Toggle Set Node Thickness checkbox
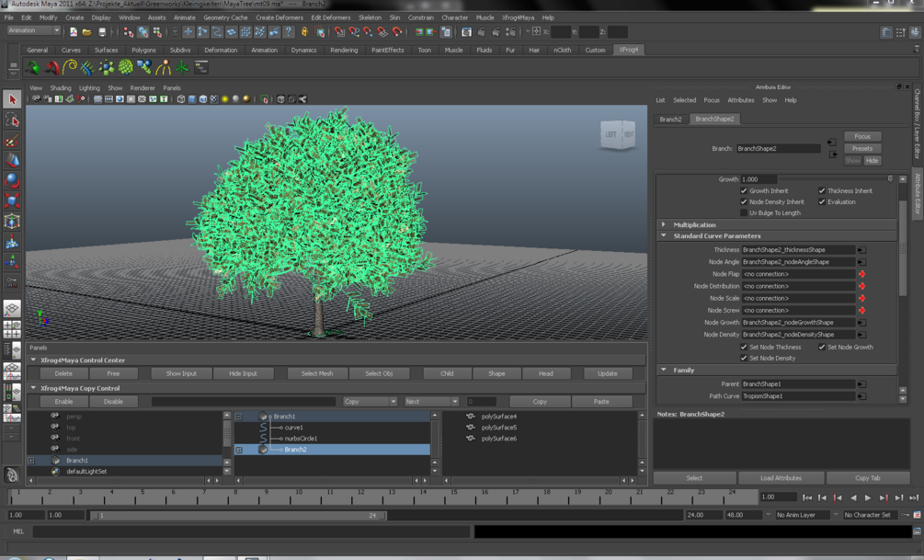Screen dimensions: 924x560 [x=744, y=348]
